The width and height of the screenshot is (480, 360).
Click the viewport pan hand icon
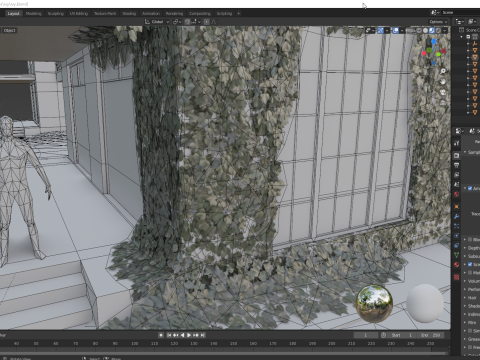point(443,82)
